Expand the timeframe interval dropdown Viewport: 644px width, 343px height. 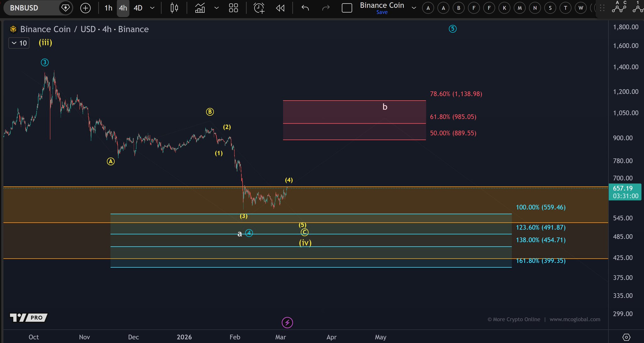(x=152, y=8)
